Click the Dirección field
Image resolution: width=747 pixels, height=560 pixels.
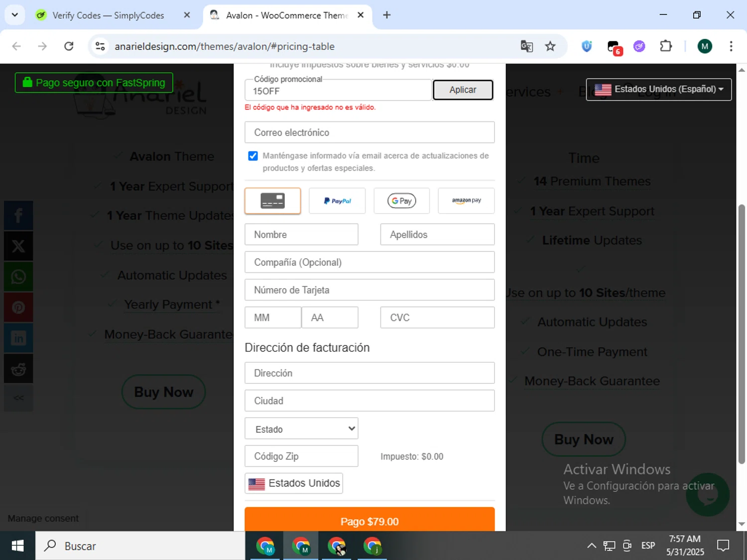[x=370, y=373]
